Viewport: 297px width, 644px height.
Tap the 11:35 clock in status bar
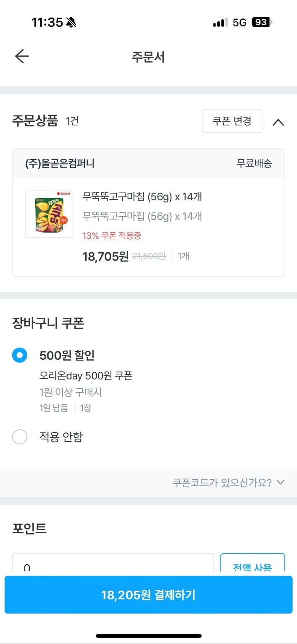coord(47,22)
